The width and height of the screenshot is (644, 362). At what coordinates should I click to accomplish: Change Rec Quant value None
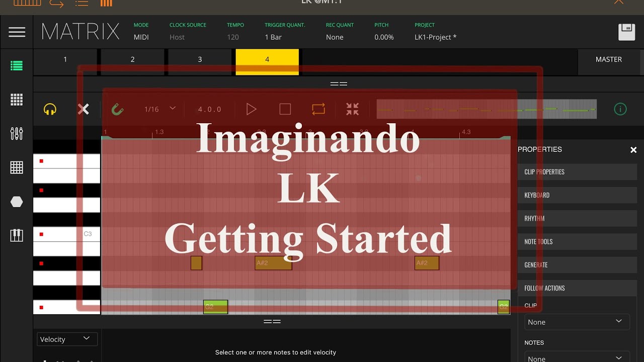point(335,37)
